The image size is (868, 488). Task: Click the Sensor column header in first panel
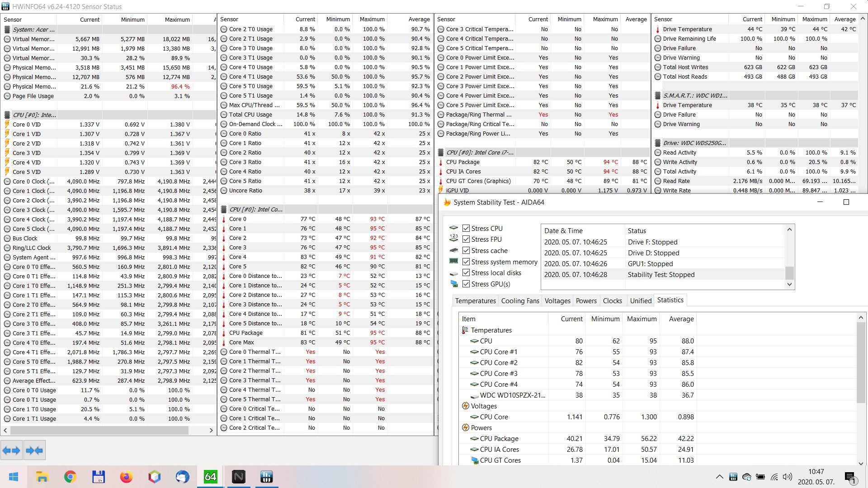[28, 19]
